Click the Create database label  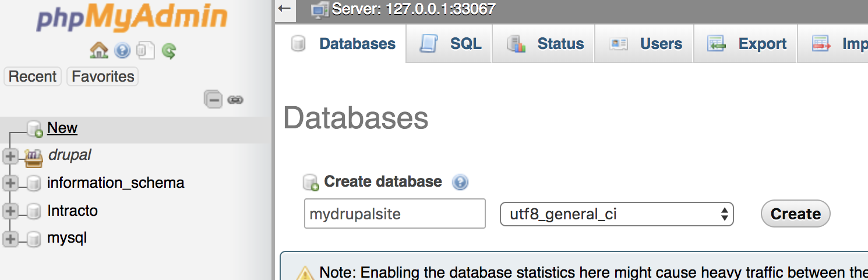click(x=383, y=181)
